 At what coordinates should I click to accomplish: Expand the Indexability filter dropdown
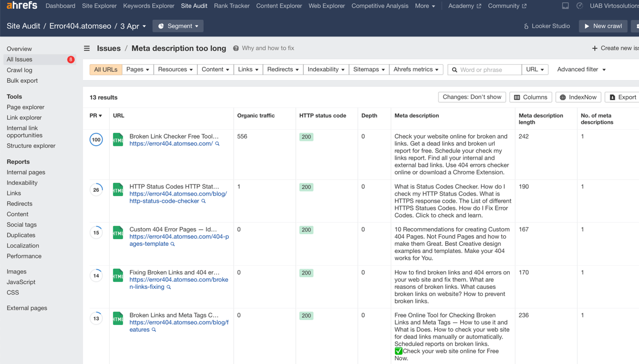tap(326, 70)
